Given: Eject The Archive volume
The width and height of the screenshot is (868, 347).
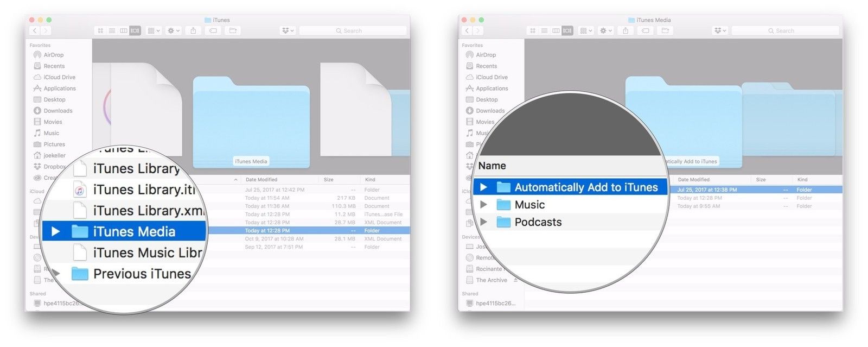Looking at the screenshot, I should coord(515,280).
